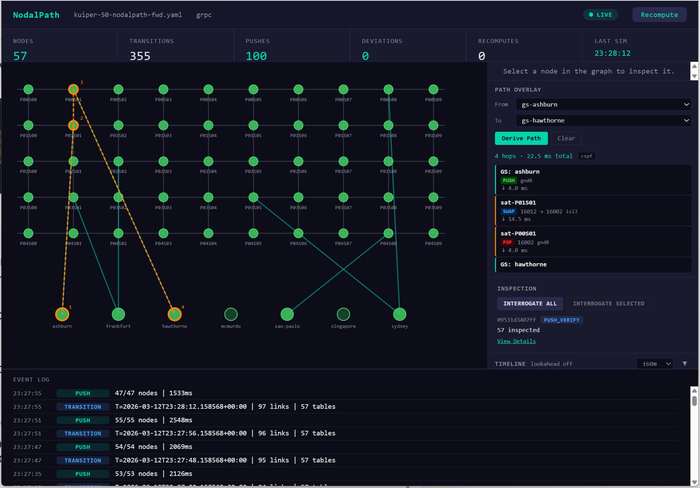Click the small csv export button

point(586,156)
